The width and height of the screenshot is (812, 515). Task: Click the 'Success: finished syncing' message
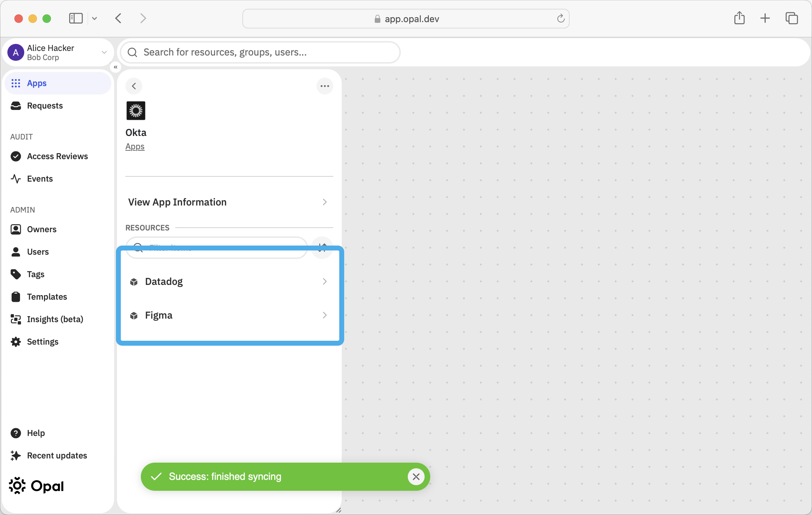pyautogui.click(x=225, y=477)
